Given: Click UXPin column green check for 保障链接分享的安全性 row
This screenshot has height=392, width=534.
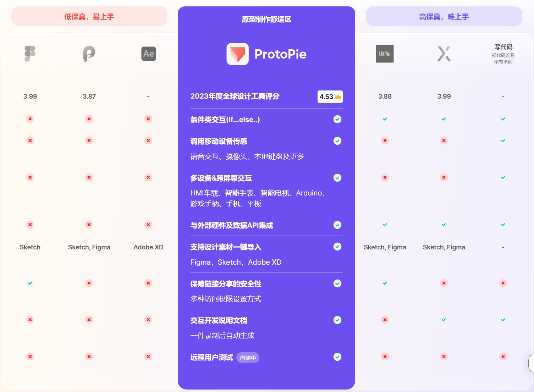Looking at the screenshot, I should tap(385, 283).
